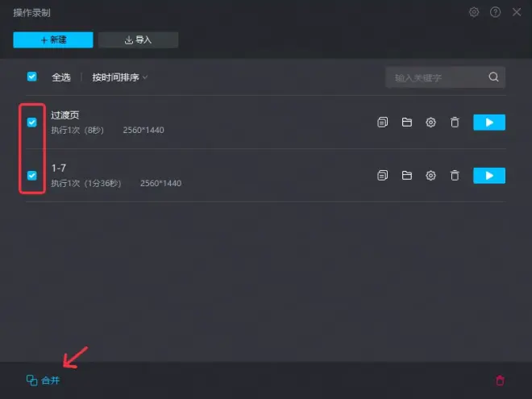Open folder icon for recording 1-7
Viewport: 532px width, 399px height.
407,176
